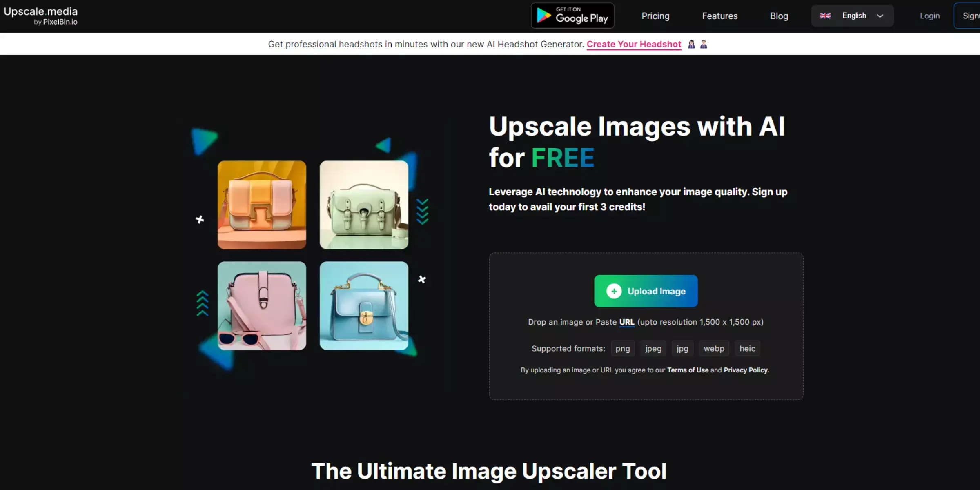Click the plus icon in Upload Image
The width and height of the screenshot is (980, 490).
(x=614, y=291)
